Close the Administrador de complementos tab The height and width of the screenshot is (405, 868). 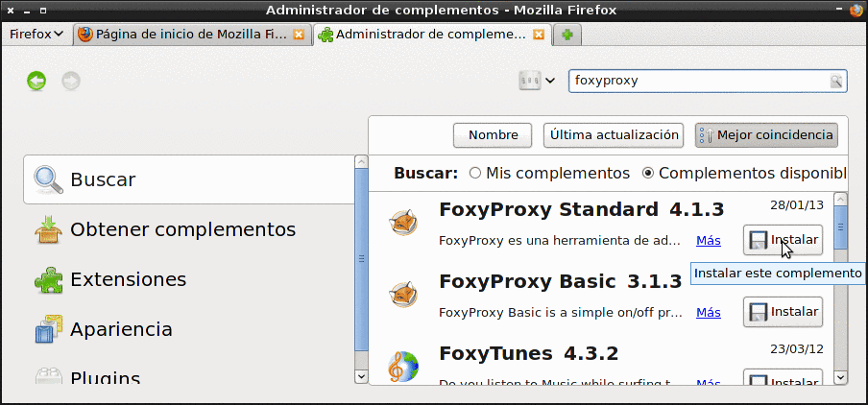538,35
